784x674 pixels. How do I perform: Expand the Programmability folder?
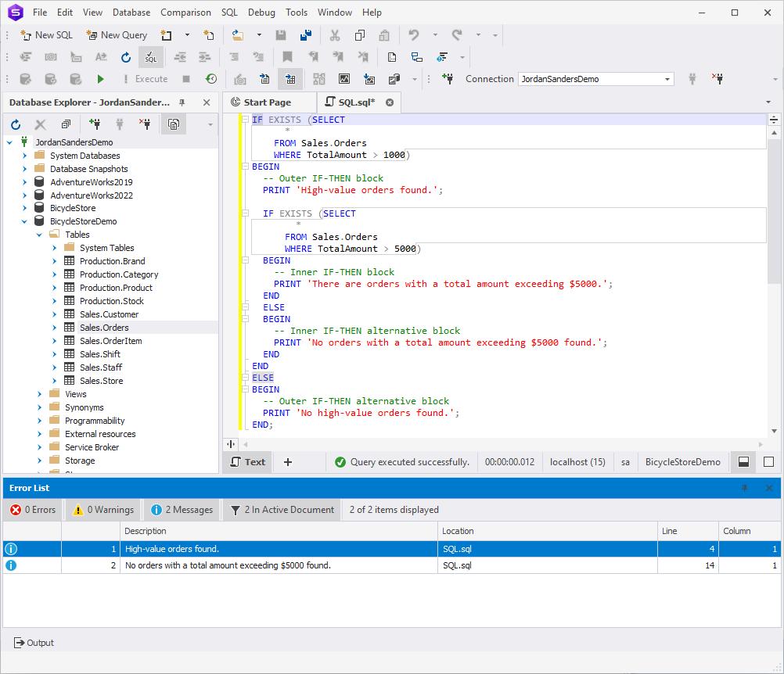pyautogui.click(x=39, y=421)
